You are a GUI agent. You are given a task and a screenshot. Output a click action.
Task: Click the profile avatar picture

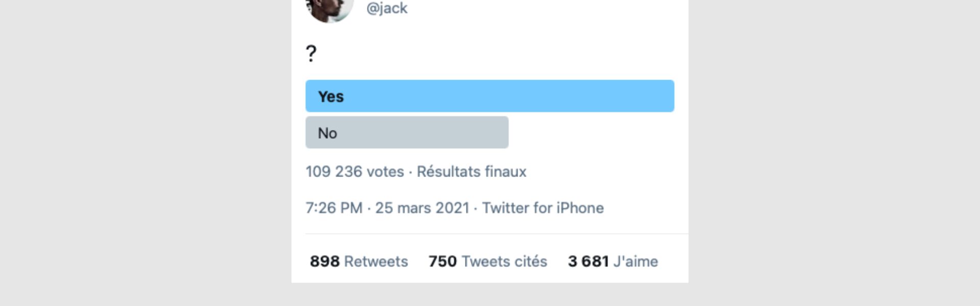pyautogui.click(x=329, y=10)
